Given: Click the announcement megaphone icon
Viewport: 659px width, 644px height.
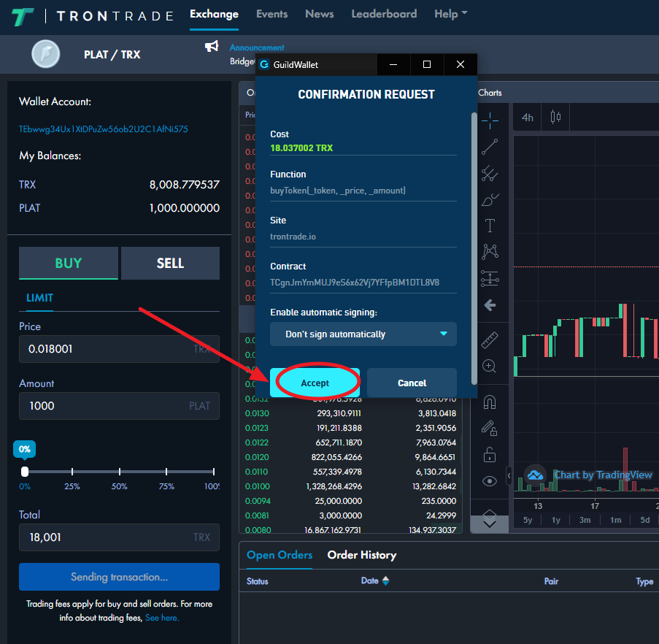Looking at the screenshot, I should [x=212, y=46].
